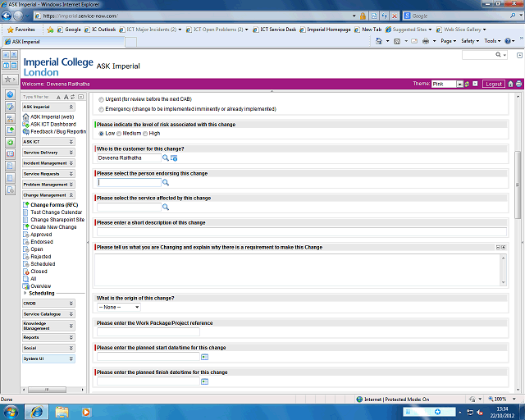Select the Low risk radio button

pyautogui.click(x=102, y=133)
